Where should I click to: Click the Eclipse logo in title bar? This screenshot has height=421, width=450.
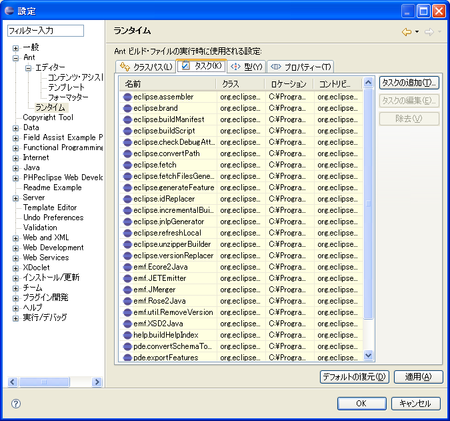pyautogui.click(x=9, y=11)
